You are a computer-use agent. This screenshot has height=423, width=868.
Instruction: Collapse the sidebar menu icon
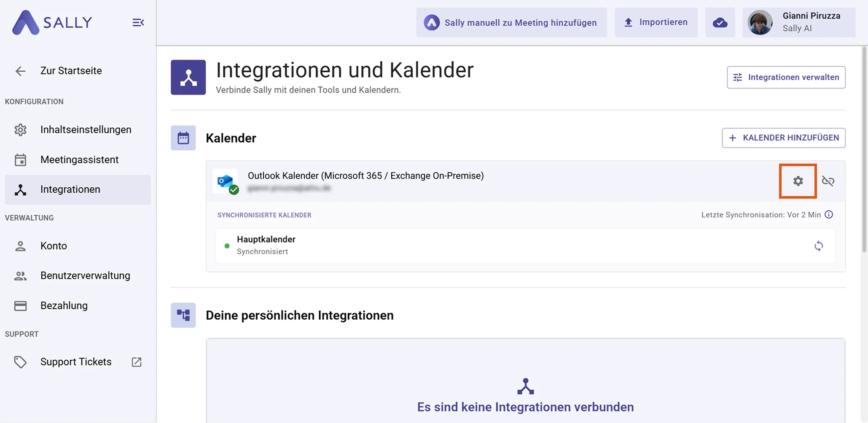click(138, 22)
